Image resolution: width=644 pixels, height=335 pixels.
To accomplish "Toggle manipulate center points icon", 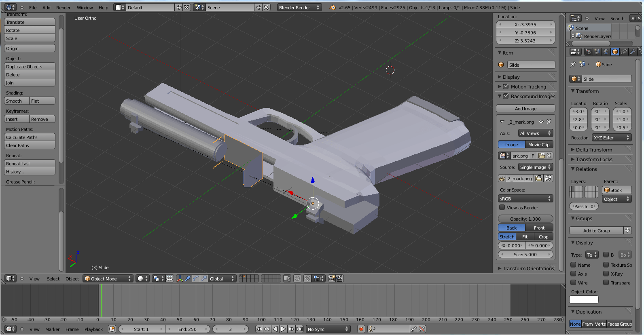I will coord(170,278).
